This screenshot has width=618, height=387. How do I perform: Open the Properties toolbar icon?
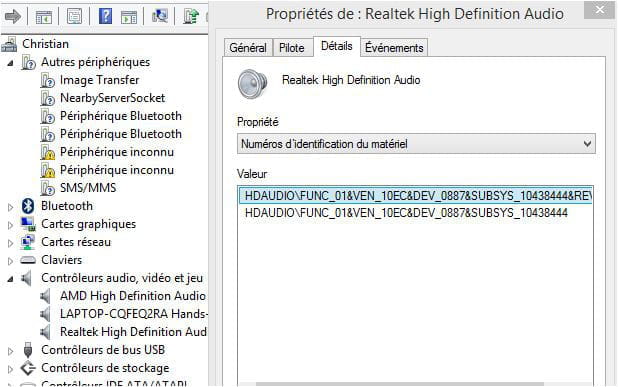click(x=74, y=17)
